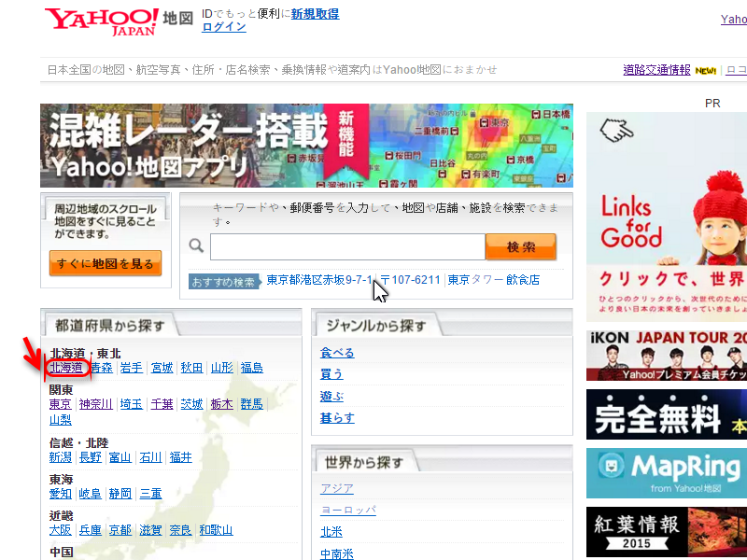Viewport: 747px width, 560px height.
Task: Choose 福島 prefecture link
Action: click(x=252, y=368)
